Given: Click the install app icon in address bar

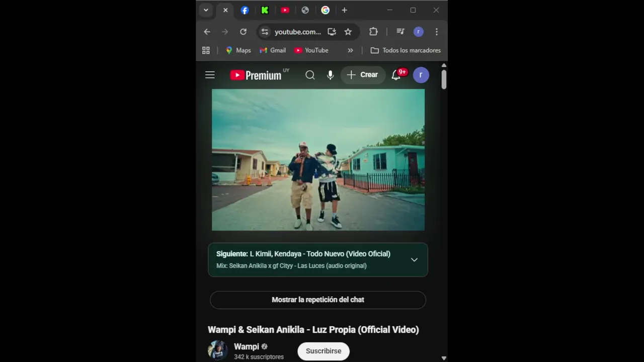Looking at the screenshot, I should click(332, 32).
